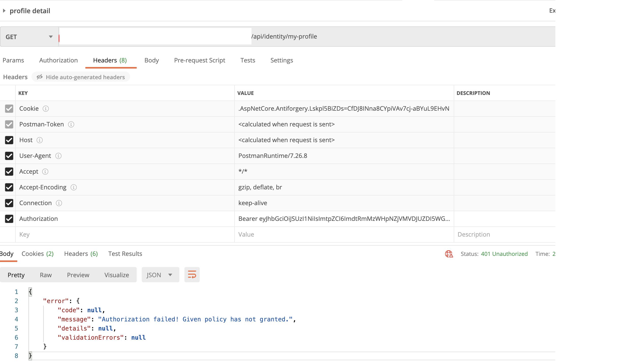Uncheck the Accept-Encoding header checkbox
The width and height of the screenshot is (644, 363).
(9, 187)
